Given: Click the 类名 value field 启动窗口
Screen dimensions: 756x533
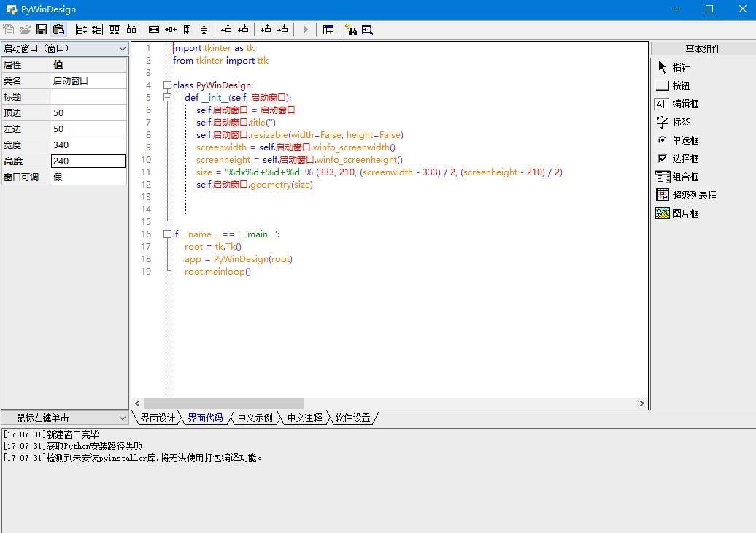Looking at the screenshot, I should 89,80.
